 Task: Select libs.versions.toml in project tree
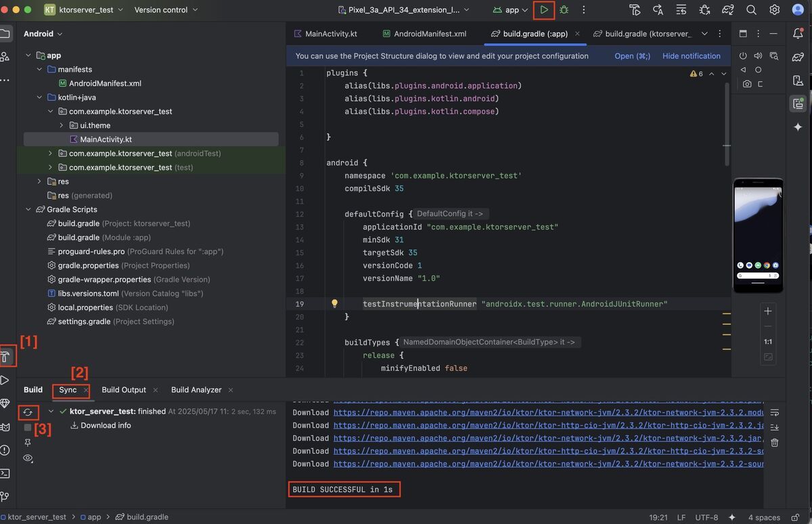pos(125,293)
